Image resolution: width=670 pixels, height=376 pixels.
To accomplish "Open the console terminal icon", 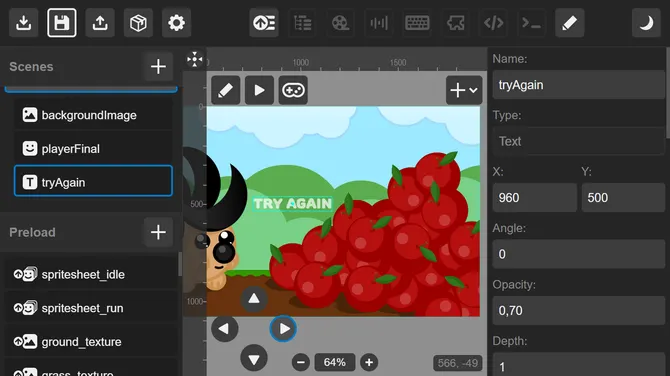I will pyautogui.click(x=532, y=23).
